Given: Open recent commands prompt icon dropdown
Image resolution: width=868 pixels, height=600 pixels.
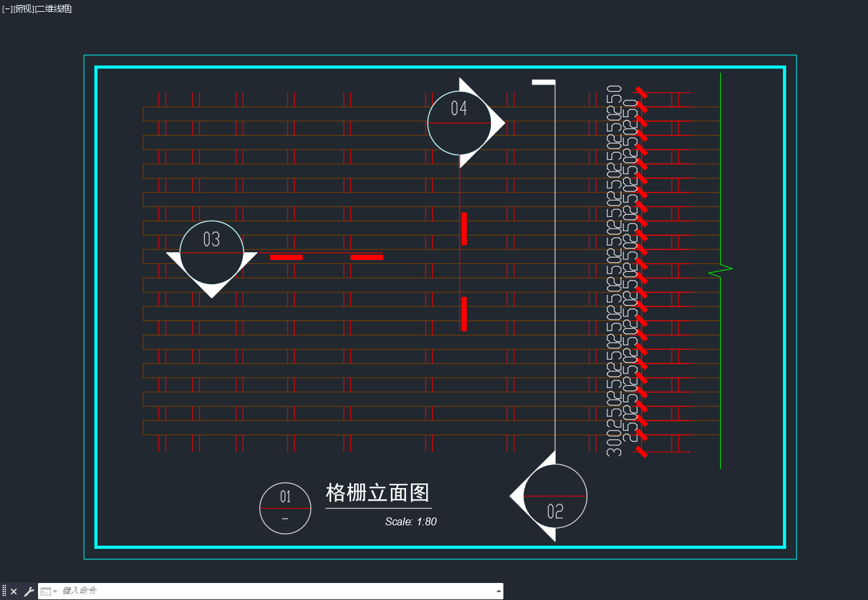Looking at the screenshot, I should tap(49, 591).
